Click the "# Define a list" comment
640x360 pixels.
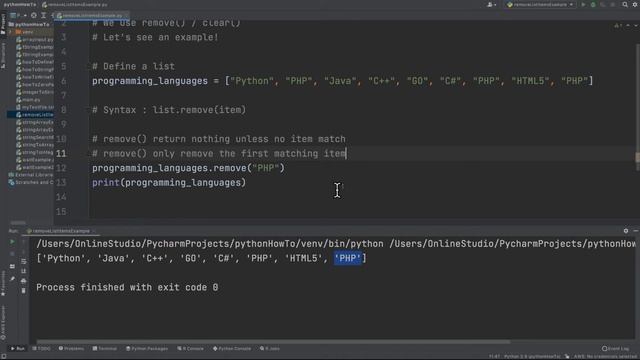point(133,66)
